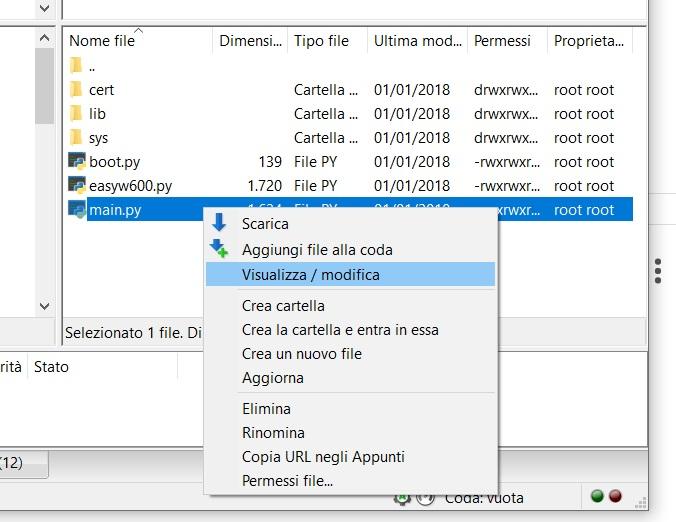676x522 pixels.
Task: Click the 139 size value for boot.py
Action: [x=270, y=162]
